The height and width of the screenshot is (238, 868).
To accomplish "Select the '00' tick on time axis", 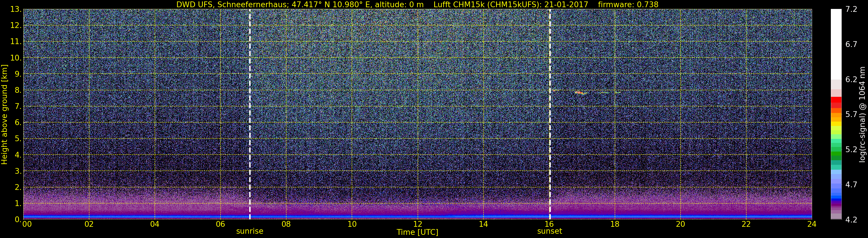I will [27, 224].
